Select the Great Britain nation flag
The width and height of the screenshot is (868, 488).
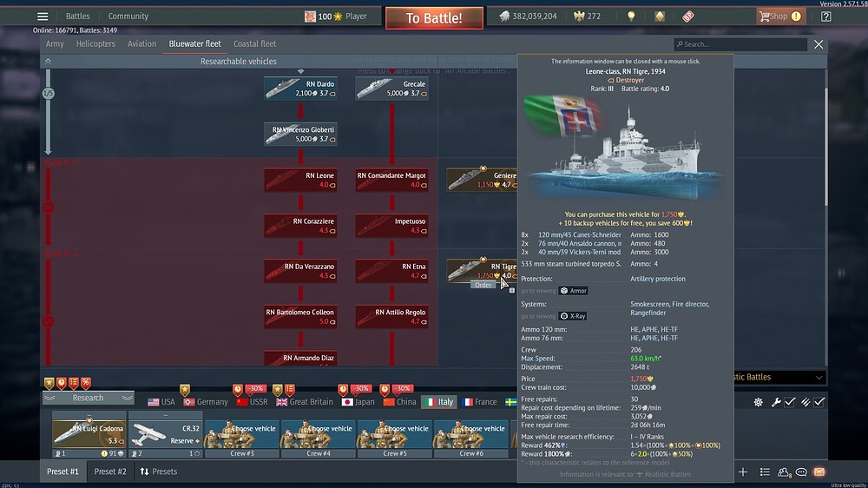(305, 402)
